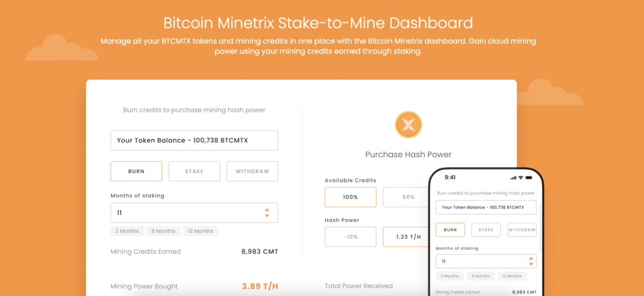Select 50% of available credits
The height and width of the screenshot is (296, 644).
click(406, 197)
